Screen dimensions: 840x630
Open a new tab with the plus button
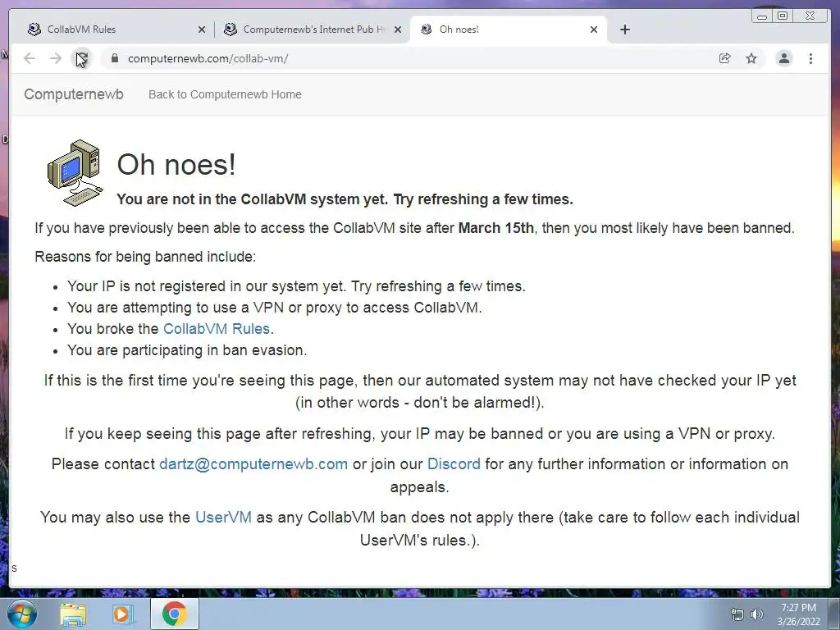pyautogui.click(x=624, y=30)
